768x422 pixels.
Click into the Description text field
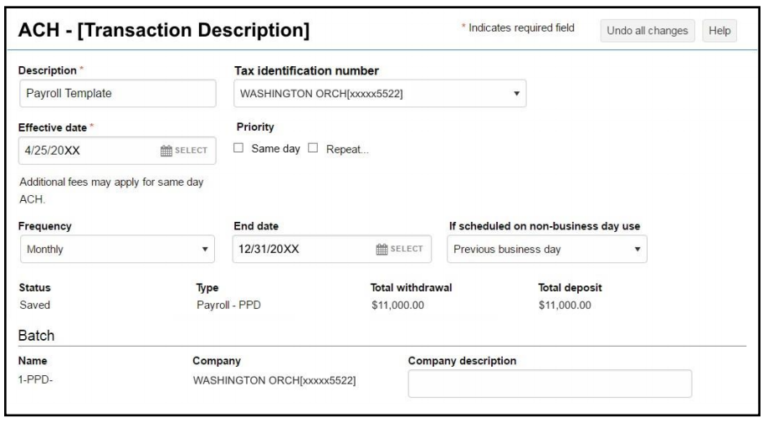point(117,93)
